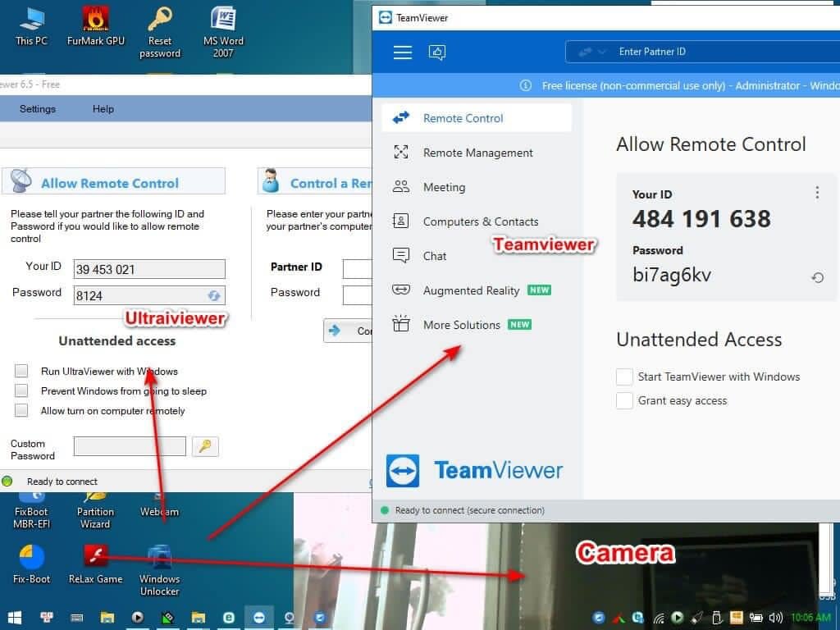Open the FixBoot MBR-EFI desktop icon

(32, 510)
